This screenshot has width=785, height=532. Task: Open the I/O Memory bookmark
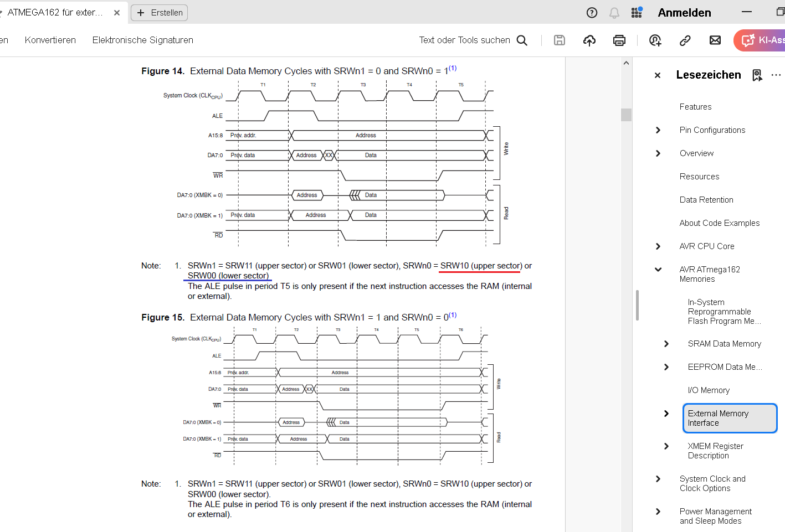click(x=709, y=390)
